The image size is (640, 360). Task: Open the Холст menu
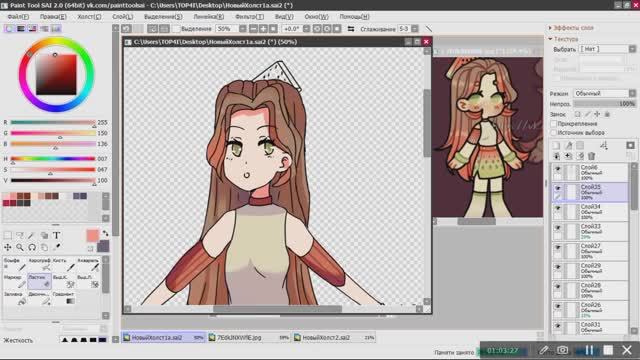tap(89, 17)
